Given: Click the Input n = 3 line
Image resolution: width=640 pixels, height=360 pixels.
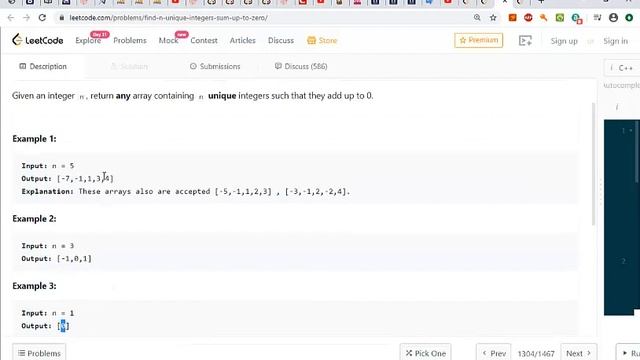Looking at the screenshot, I should [x=48, y=246].
